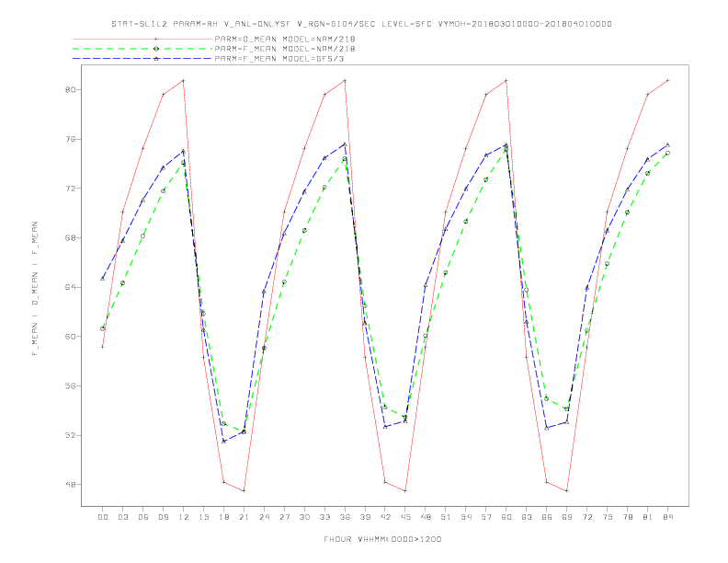Image resolution: width=728 pixels, height=563 pixels.
Task: Click y-axis tick value 80
Action: point(70,89)
